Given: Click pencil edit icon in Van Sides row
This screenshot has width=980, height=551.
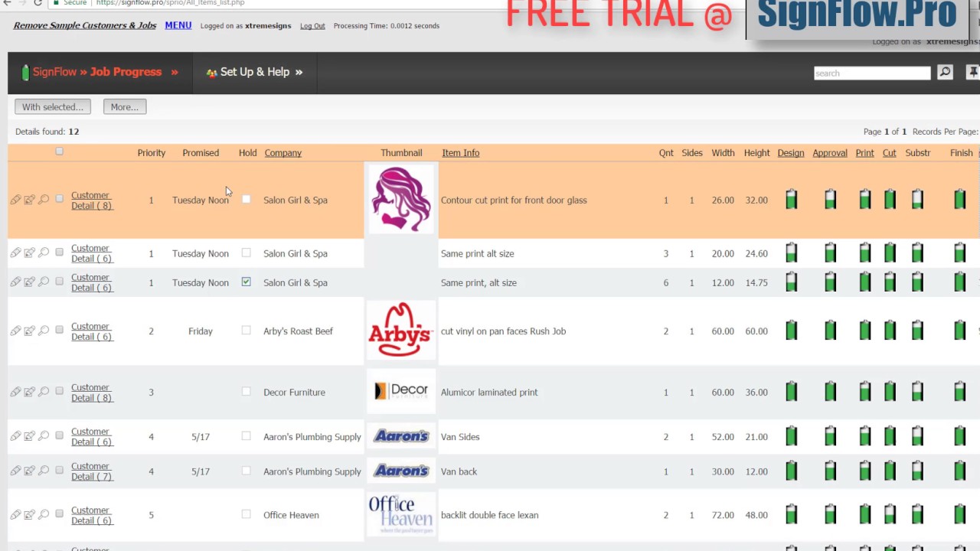Looking at the screenshot, I should tap(15, 436).
